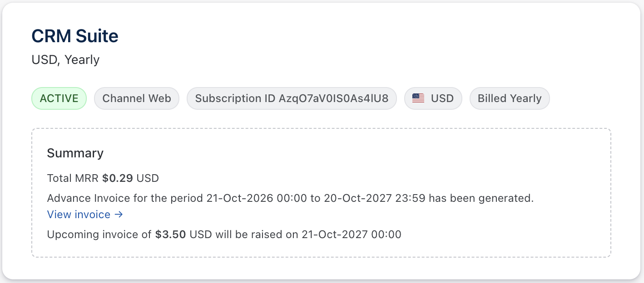Click the subscription ID value AzqO7aV0IS0As4lU8
This screenshot has width=644, height=283.
[334, 98]
